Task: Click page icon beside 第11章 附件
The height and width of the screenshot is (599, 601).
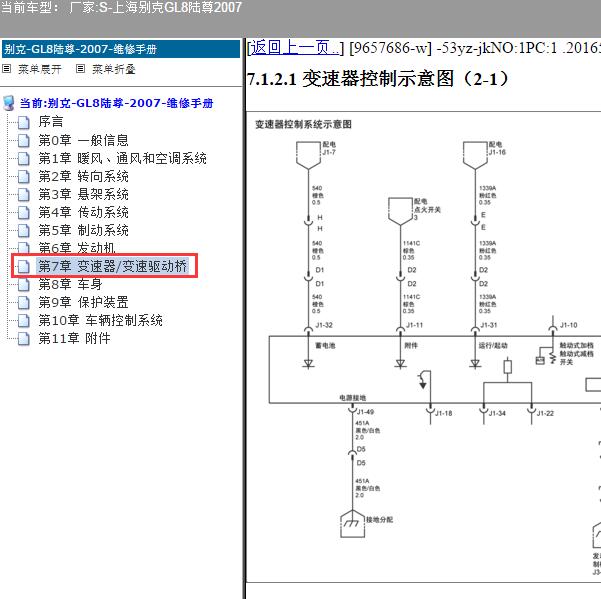Action: coord(24,338)
